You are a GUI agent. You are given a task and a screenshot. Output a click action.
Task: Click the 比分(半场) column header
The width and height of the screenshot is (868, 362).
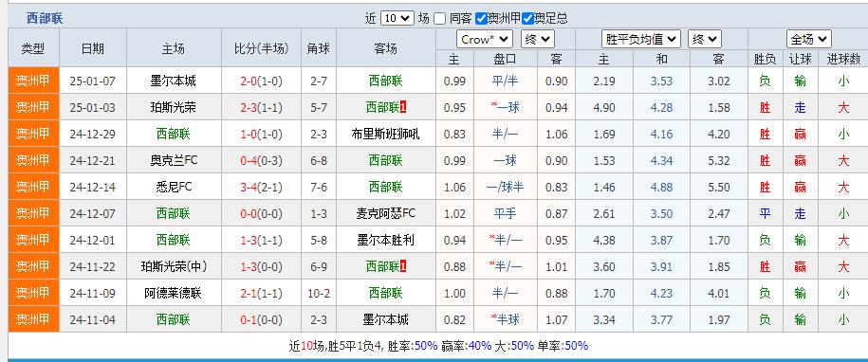(x=261, y=48)
